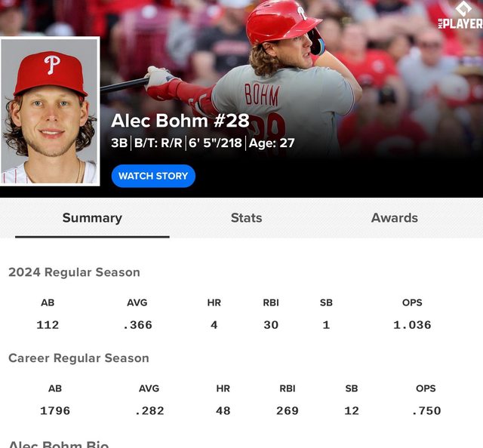Click the Watch Story button
The image size is (483, 448).
(153, 176)
